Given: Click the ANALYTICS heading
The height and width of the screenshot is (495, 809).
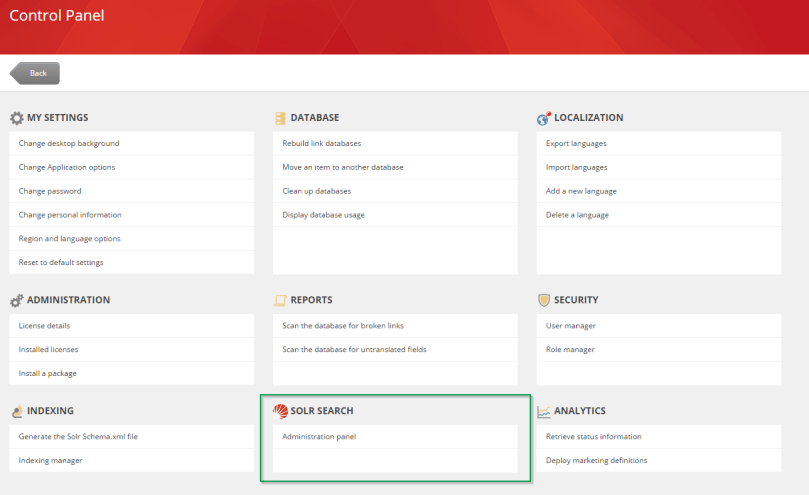Looking at the screenshot, I should 580,411.
